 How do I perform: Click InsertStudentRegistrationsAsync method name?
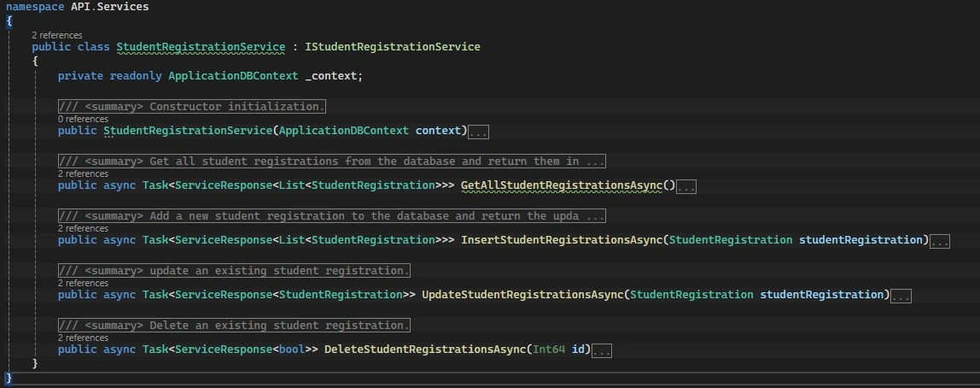coord(562,240)
